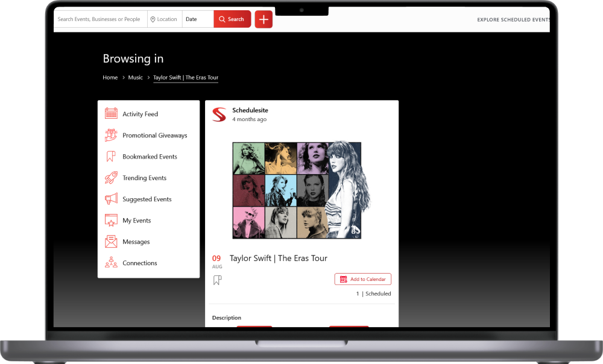Open the Taylor Swift event title
This screenshot has width=603, height=364.
pyautogui.click(x=279, y=259)
